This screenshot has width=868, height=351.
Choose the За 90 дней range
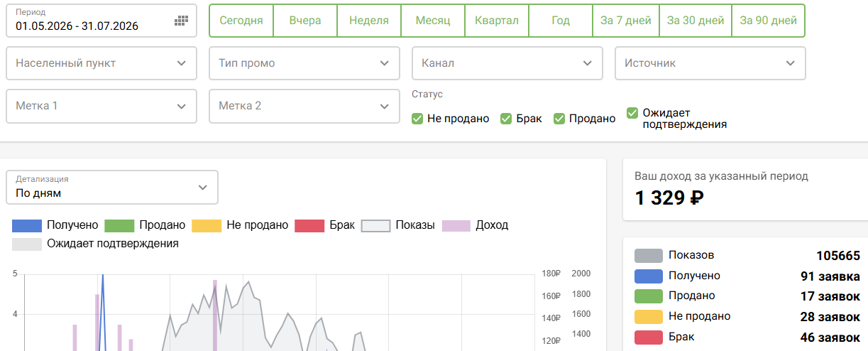[x=768, y=21]
